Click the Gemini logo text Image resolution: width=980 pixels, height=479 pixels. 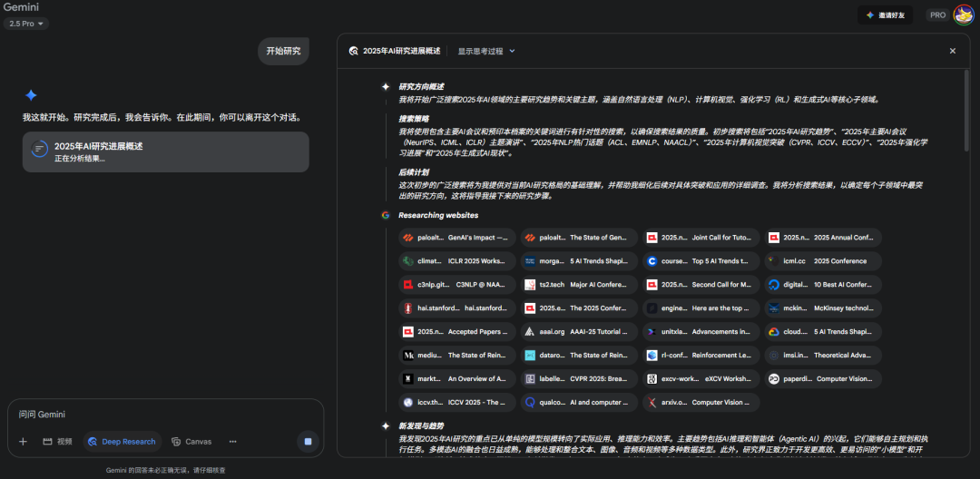click(x=23, y=7)
